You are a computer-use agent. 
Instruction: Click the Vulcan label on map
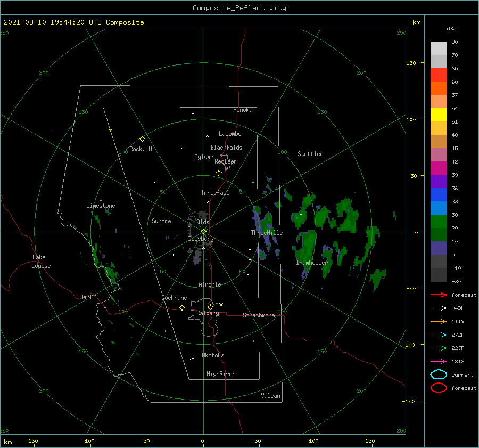coord(270,396)
